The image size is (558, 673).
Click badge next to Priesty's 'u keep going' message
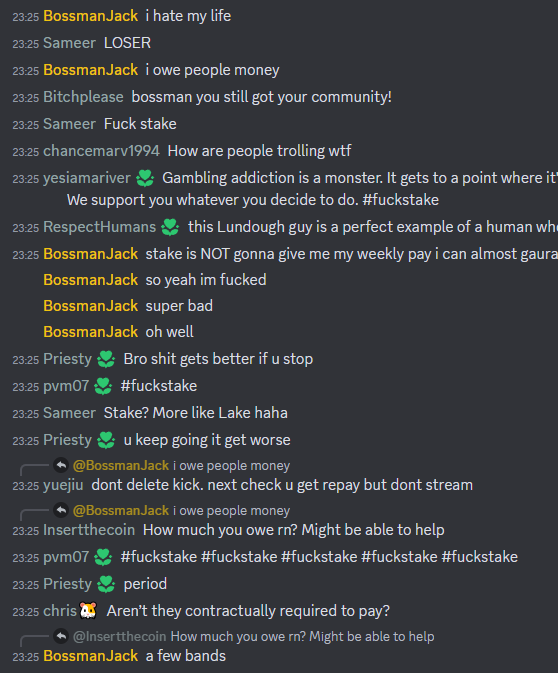(x=106, y=440)
